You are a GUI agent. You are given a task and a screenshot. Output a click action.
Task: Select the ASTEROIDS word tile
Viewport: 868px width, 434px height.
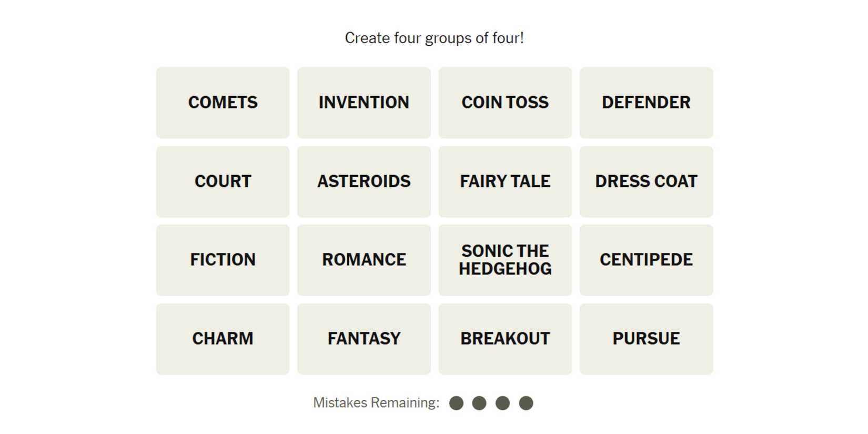tap(364, 181)
